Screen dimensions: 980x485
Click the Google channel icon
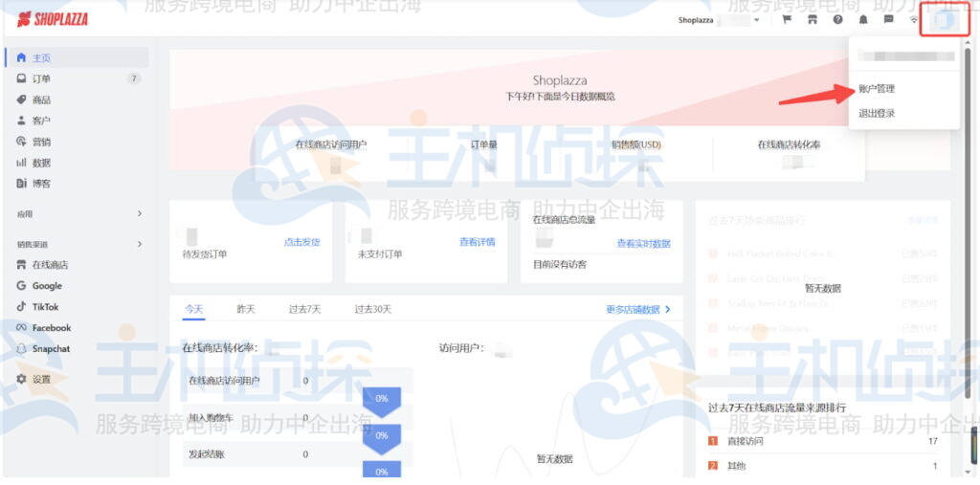tap(21, 286)
